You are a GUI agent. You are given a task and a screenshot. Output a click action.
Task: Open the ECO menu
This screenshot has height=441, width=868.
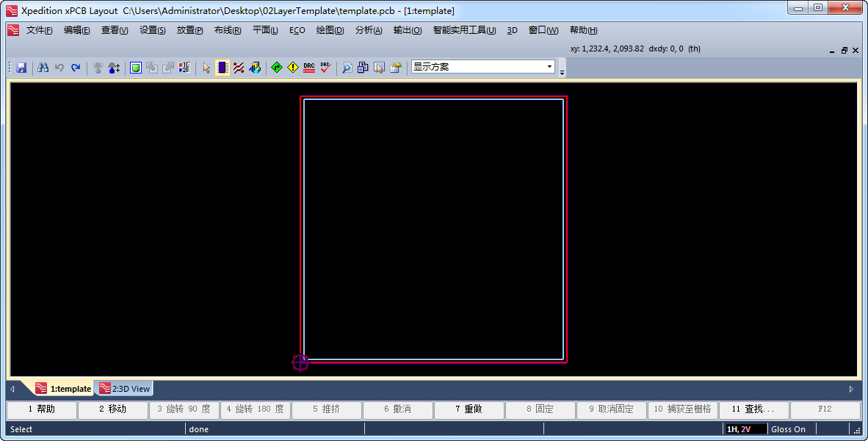[297, 30]
